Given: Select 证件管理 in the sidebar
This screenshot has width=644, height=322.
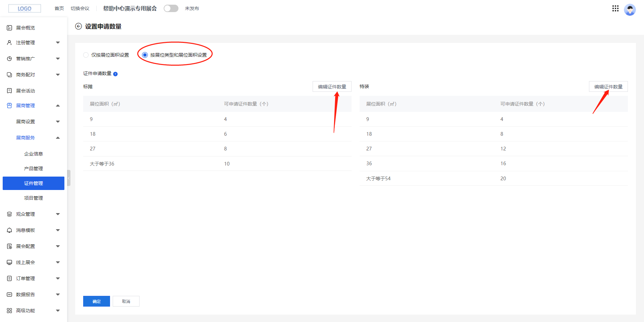Looking at the screenshot, I should [34, 183].
